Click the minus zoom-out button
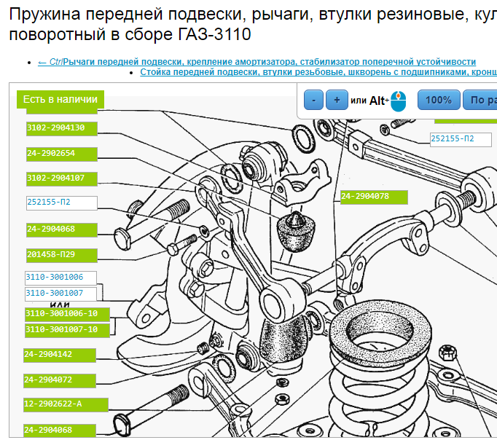 313,100
